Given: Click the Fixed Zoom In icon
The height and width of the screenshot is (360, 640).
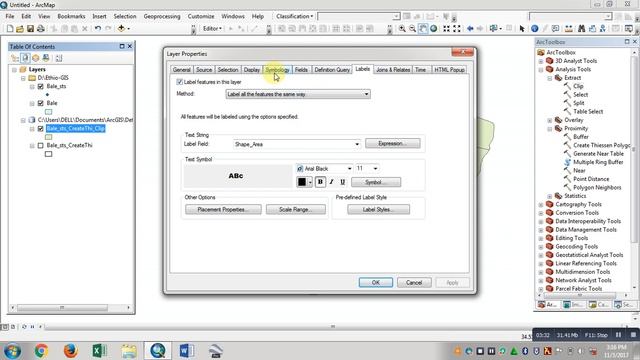Looking at the screenshot, I should coord(447,29).
